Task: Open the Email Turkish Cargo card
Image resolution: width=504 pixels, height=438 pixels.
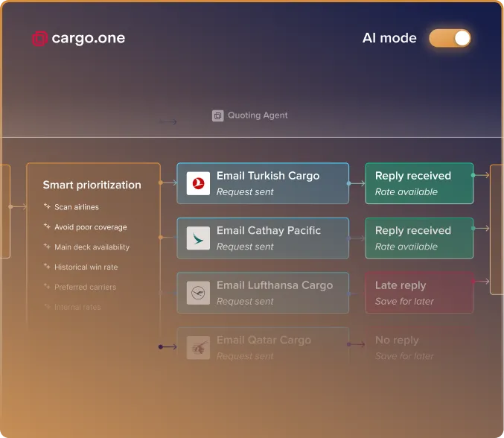Action: coord(263,183)
